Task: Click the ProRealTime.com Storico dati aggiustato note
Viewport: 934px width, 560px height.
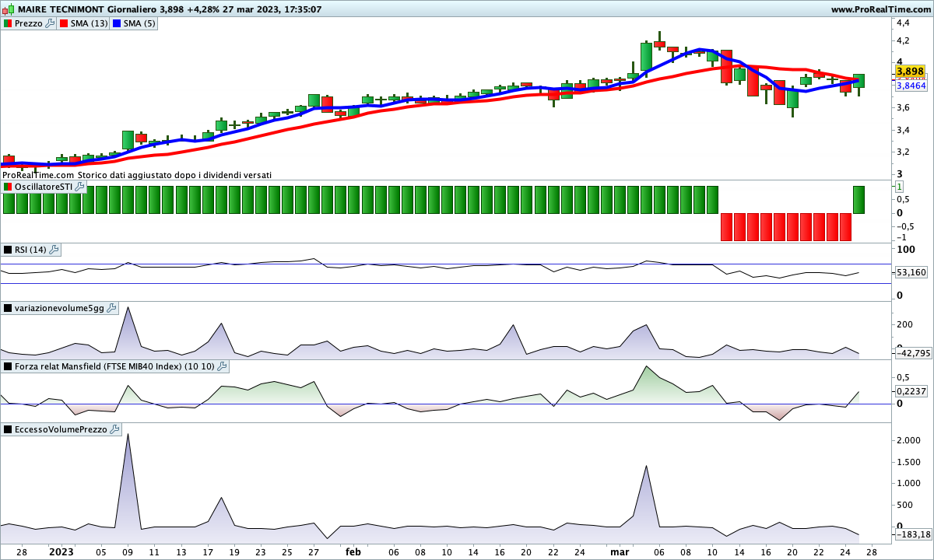Action: click(137, 175)
